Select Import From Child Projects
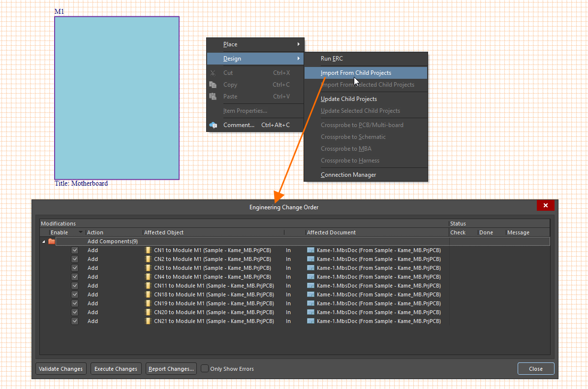This screenshot has width=588, height=389. [356, 73]
